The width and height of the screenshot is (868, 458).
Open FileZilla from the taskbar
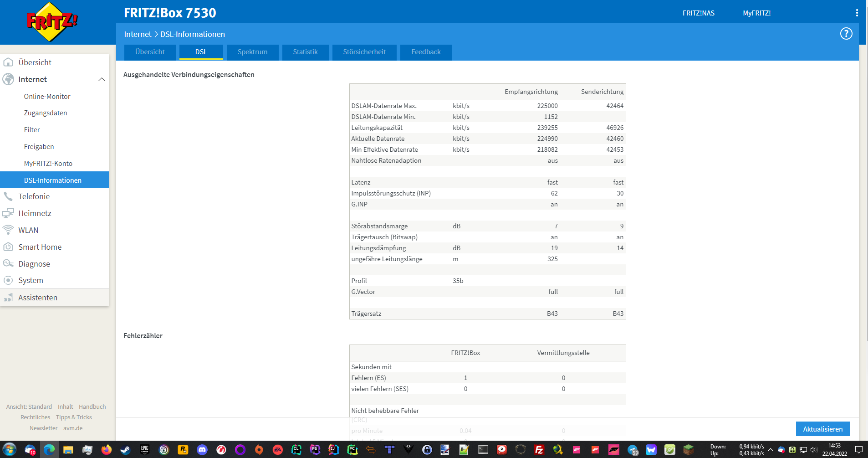point(539,450)
